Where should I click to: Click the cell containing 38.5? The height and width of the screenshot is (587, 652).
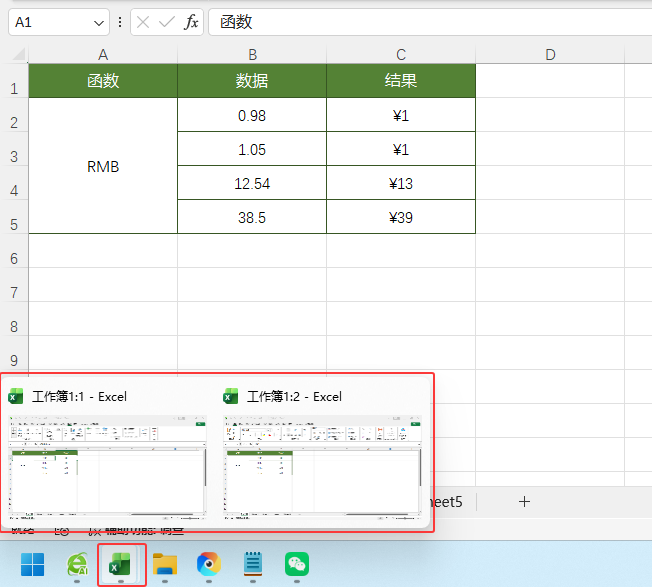tap(252, 217)
